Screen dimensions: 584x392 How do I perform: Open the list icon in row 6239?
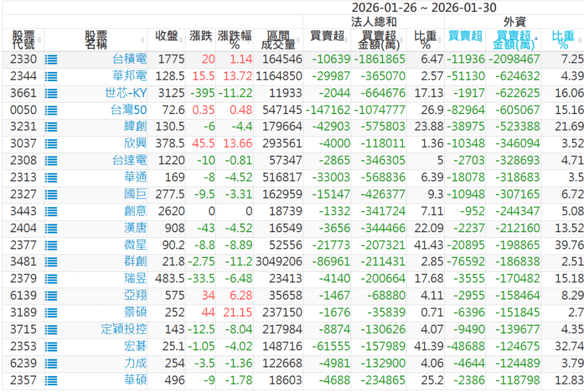(x=51, y=364)
